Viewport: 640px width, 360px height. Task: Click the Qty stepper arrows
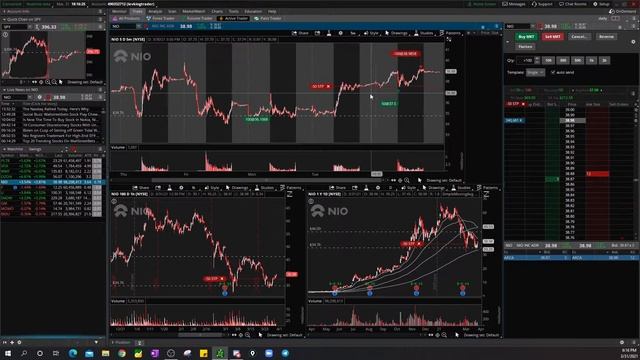537,60
